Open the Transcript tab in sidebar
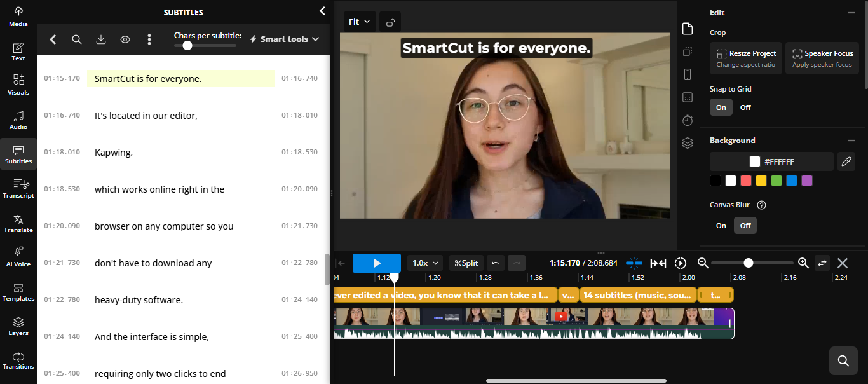Image resolution: width=868 pixels, height=384 pixels. coord(18,188)
